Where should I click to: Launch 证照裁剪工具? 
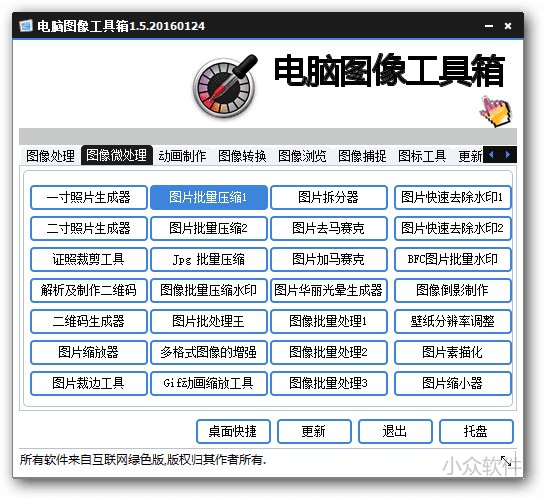[89, 259]
